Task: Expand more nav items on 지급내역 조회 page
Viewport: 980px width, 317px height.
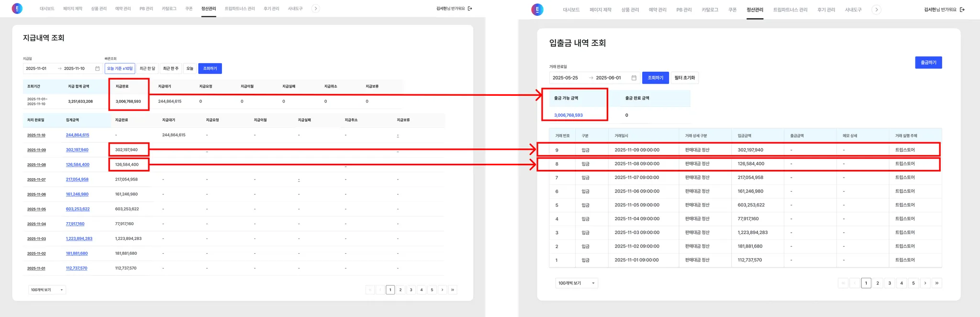Action: point(315,9)
